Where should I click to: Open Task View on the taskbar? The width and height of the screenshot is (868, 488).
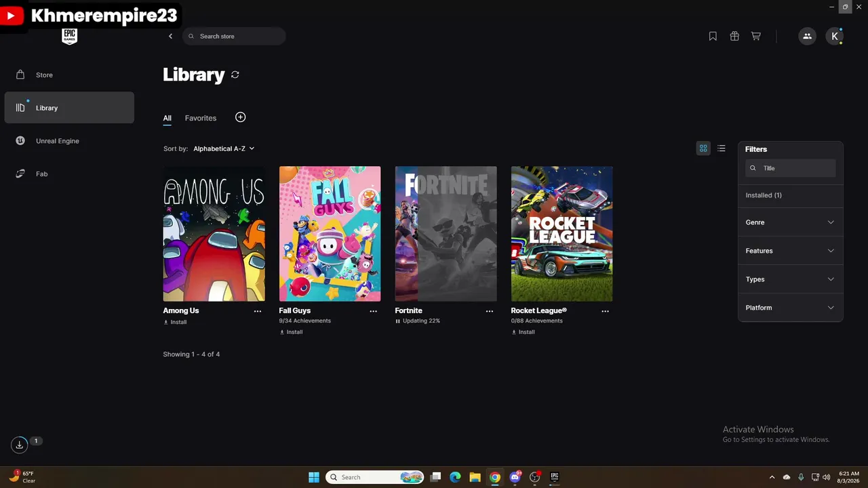436,477
